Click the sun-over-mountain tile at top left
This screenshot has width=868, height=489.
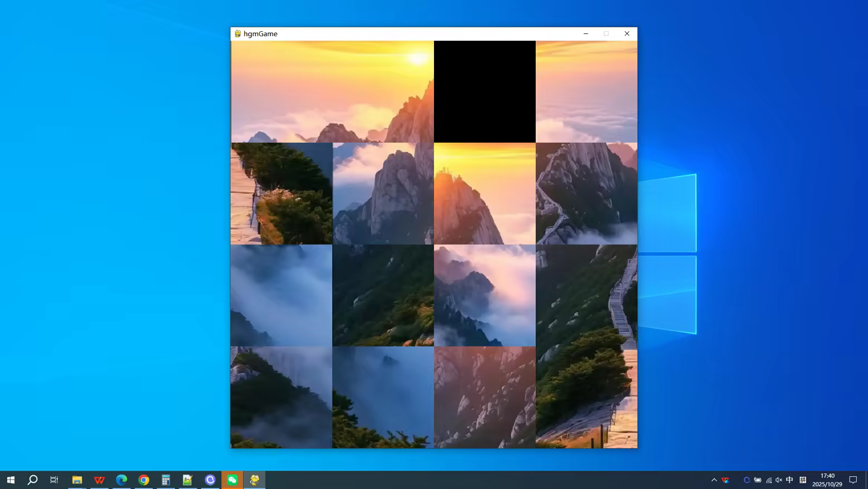(332, 91)
